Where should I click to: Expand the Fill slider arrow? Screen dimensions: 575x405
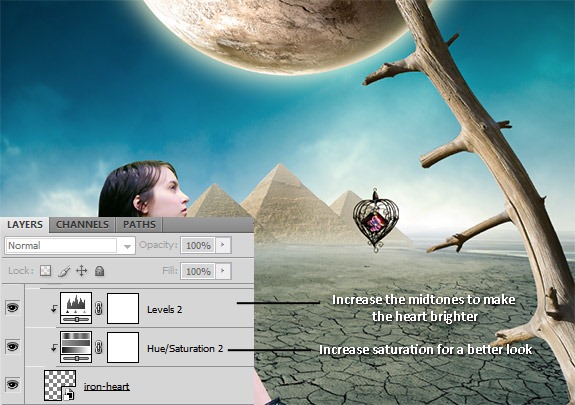coord(223,271)
